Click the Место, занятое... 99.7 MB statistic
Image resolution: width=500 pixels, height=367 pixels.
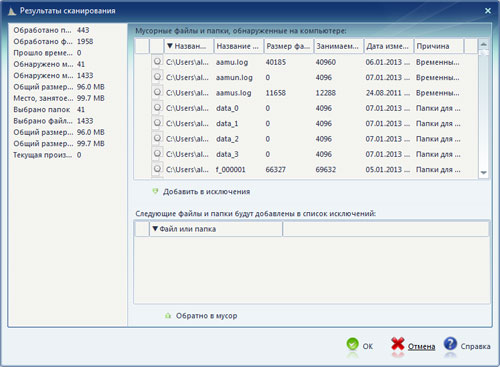tap(59, 98)
